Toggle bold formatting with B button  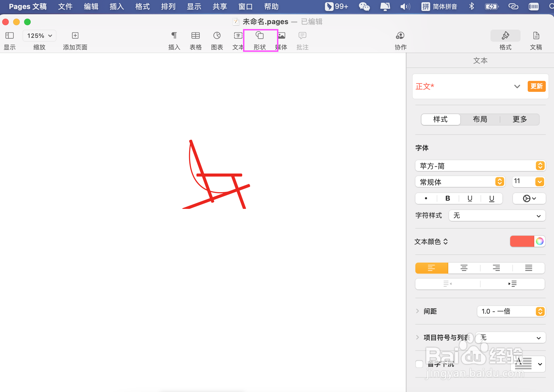pyautogui.click(x=448, y=198)
